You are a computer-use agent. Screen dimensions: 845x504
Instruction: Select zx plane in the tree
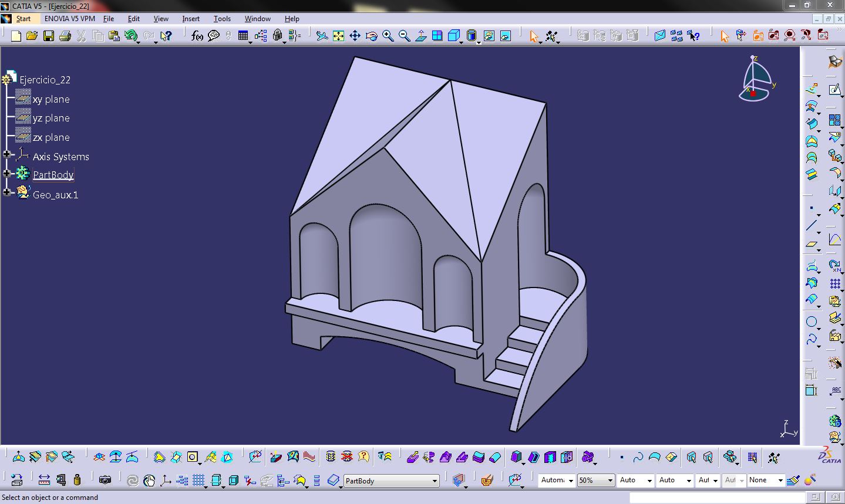click(x=51, y=137)
